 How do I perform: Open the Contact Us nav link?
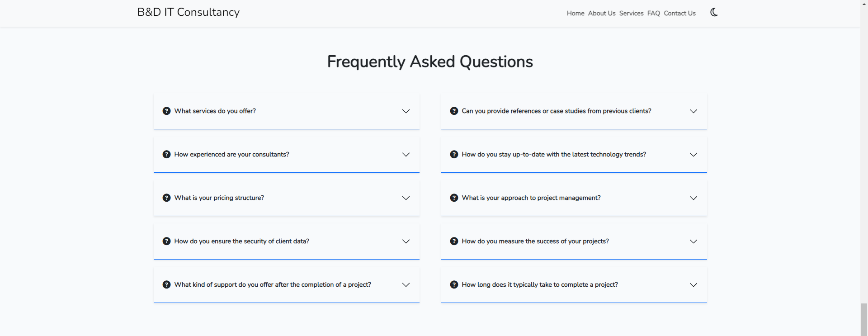click(679, 13)
